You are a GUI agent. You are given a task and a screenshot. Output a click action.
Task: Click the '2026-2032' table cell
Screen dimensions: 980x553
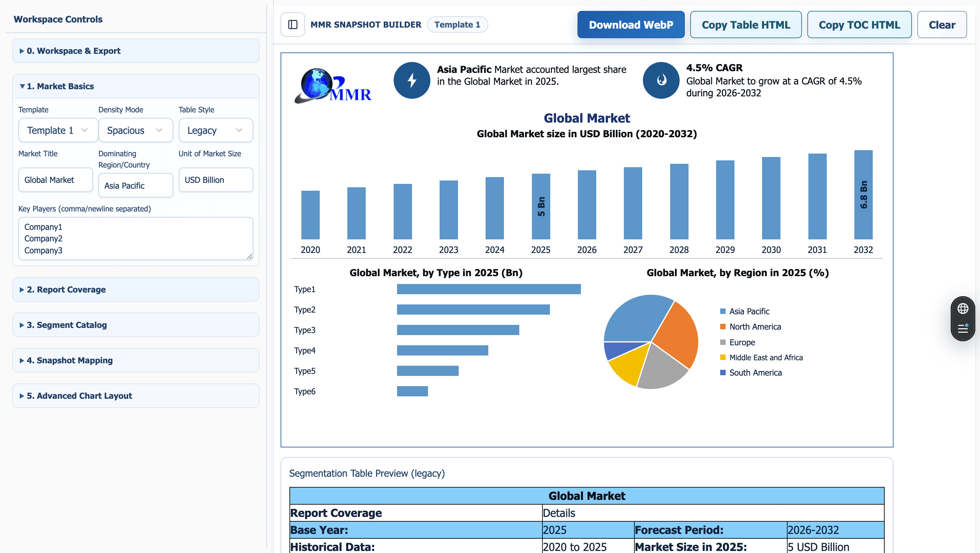[835, 530]
